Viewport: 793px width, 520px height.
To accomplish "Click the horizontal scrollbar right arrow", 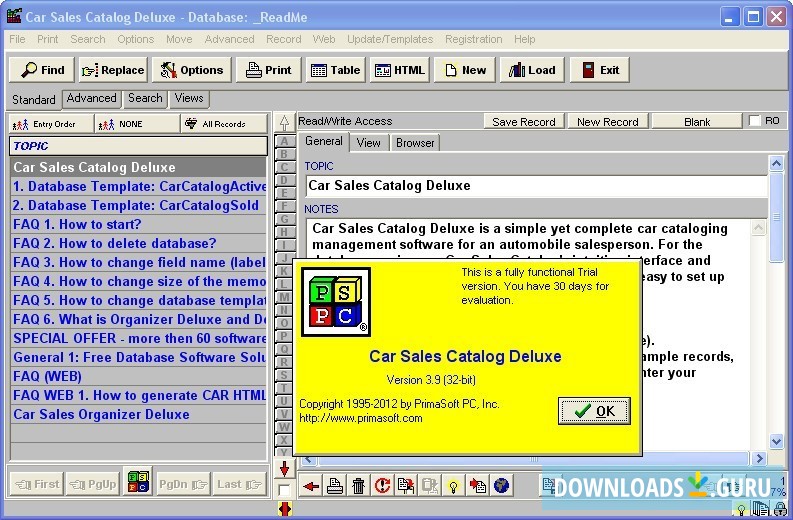I will pos(758,458).
